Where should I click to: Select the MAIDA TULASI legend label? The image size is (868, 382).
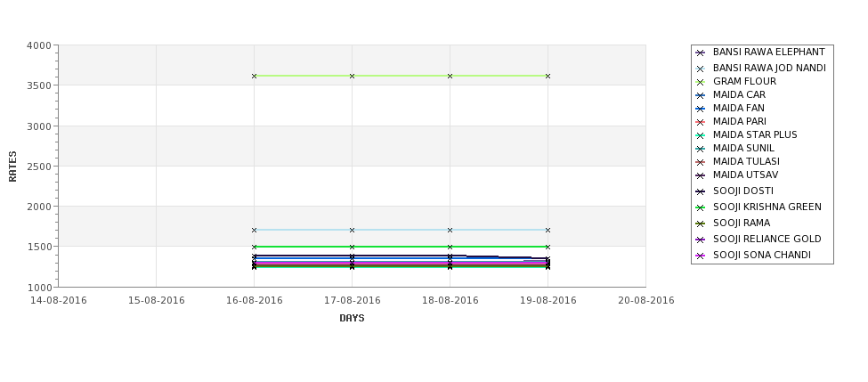(746, 161)
